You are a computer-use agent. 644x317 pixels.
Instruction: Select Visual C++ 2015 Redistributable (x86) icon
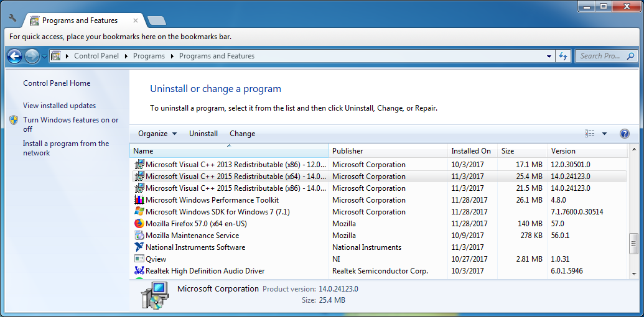click(x=139, y=188)
